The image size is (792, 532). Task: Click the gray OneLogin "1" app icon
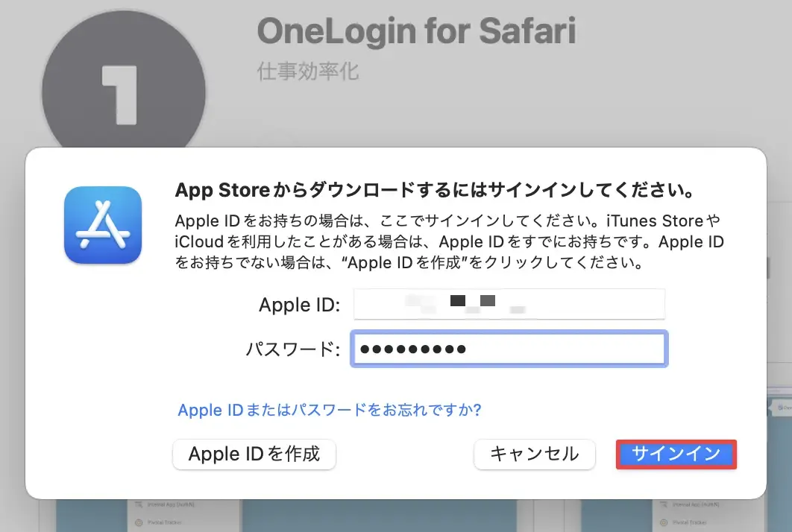(122, 82)
